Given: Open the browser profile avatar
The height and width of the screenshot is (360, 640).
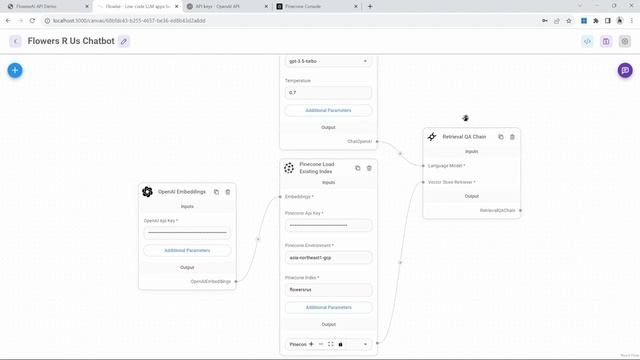Looking at the screenshot, I should point(620,20).
